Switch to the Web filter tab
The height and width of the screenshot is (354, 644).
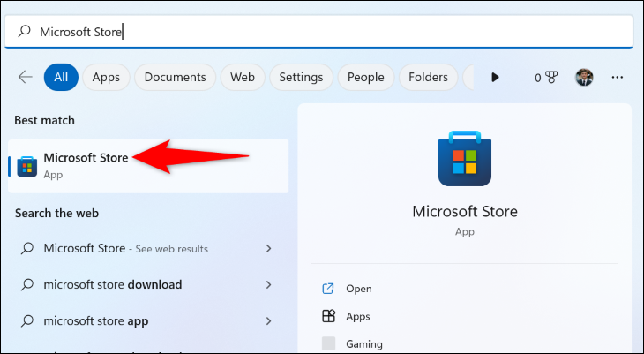click(x=243, y=77)
